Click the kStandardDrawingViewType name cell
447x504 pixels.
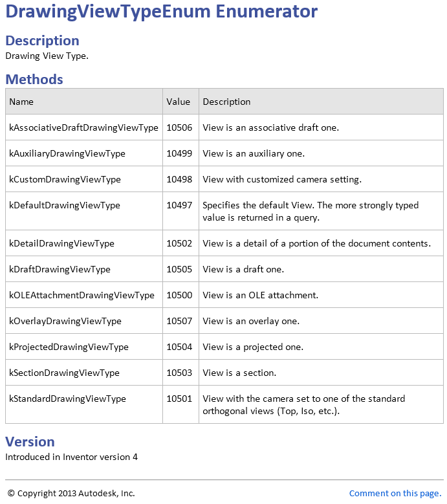(x=67, y=399)
